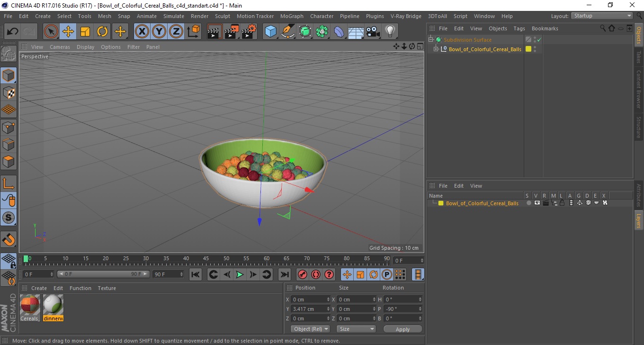Click the Rotation P field stepper

coord(420,309)
